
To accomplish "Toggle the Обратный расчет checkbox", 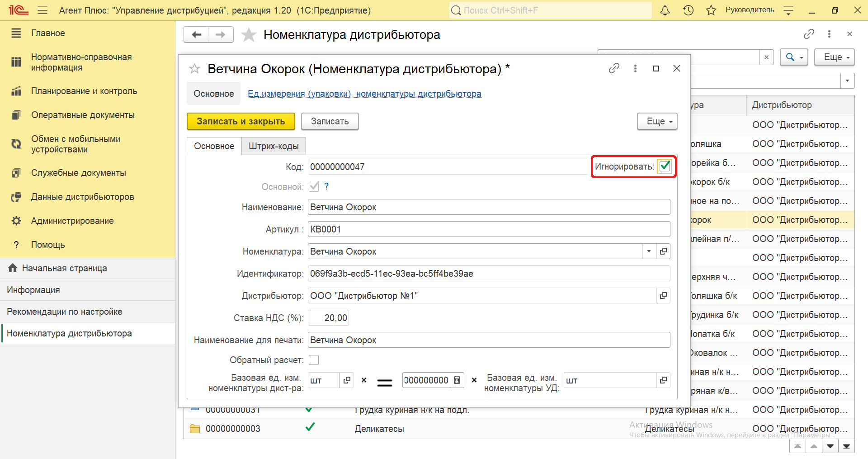I will tap(314, 360).
